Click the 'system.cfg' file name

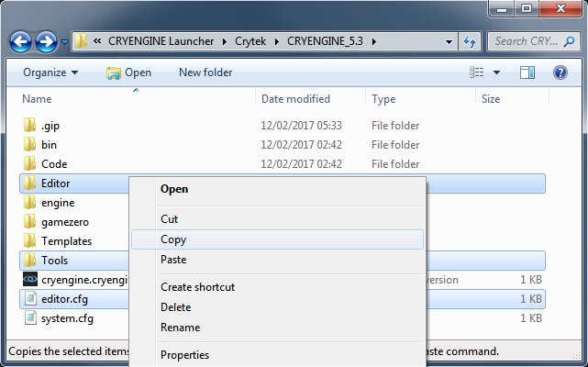pos(67,318)
